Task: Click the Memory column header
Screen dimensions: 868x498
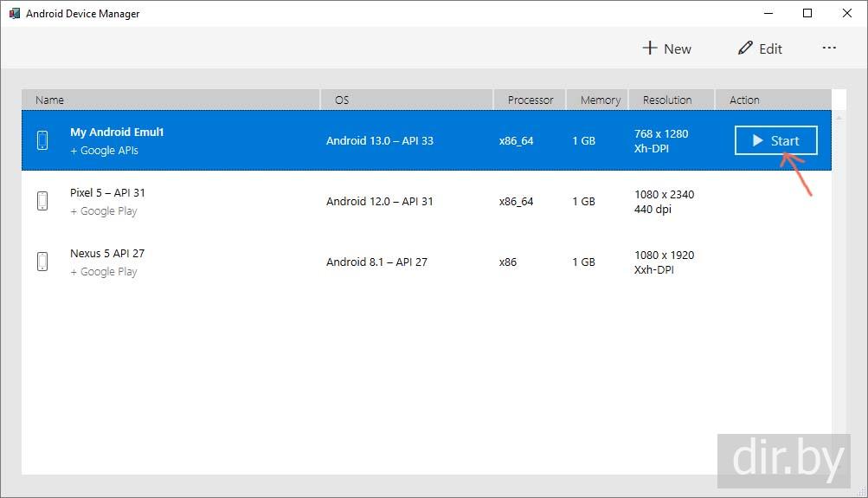Action: click(x=600, y=100)
